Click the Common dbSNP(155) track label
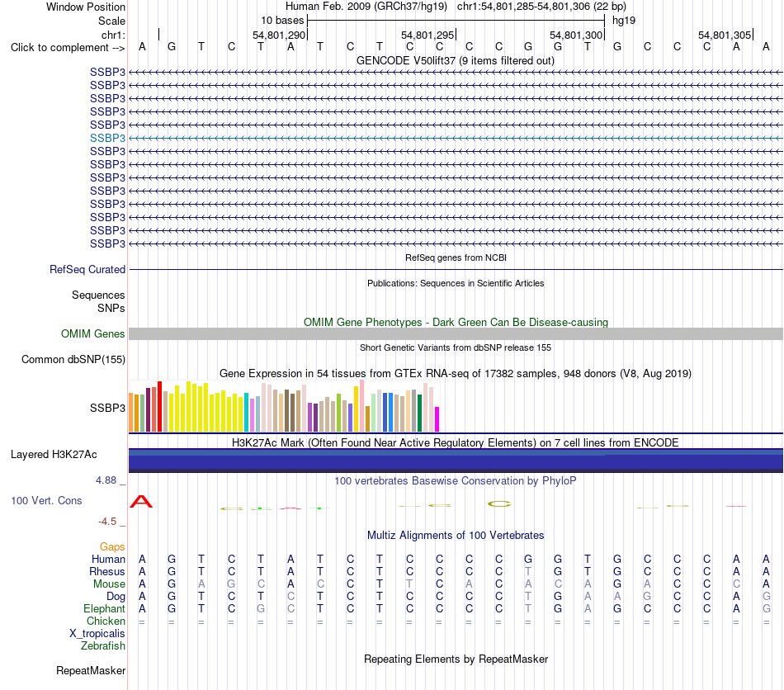This screenshot has width=784, height=690. [73, 360]
